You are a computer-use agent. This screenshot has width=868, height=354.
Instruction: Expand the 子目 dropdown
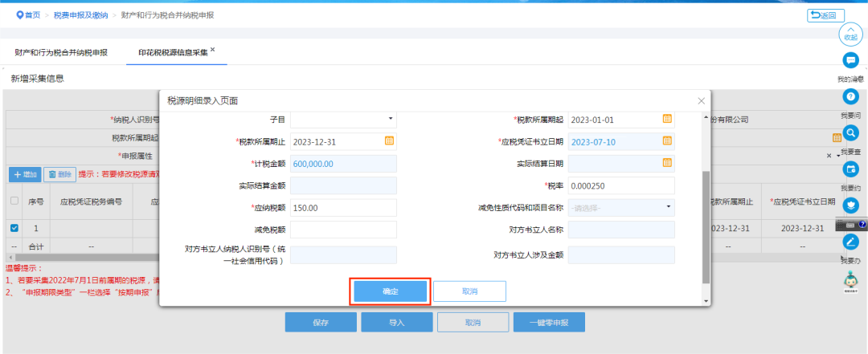click(344, 119)
